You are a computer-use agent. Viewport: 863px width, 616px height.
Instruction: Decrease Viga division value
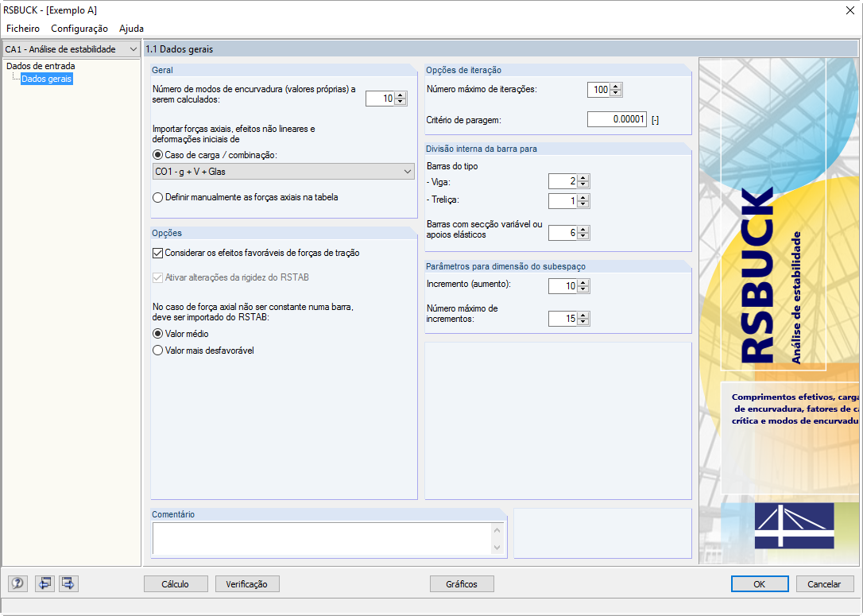[583, 184]
